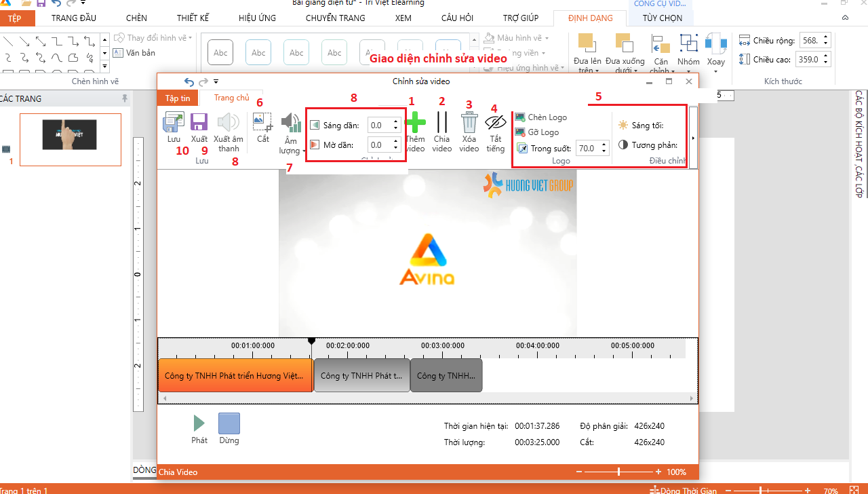
Task: Click the Nhóm group icon
Action: [x=688, y=44]
